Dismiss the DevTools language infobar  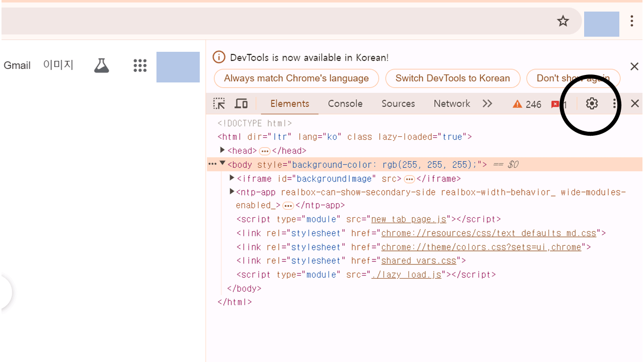(x=634, y=66)
